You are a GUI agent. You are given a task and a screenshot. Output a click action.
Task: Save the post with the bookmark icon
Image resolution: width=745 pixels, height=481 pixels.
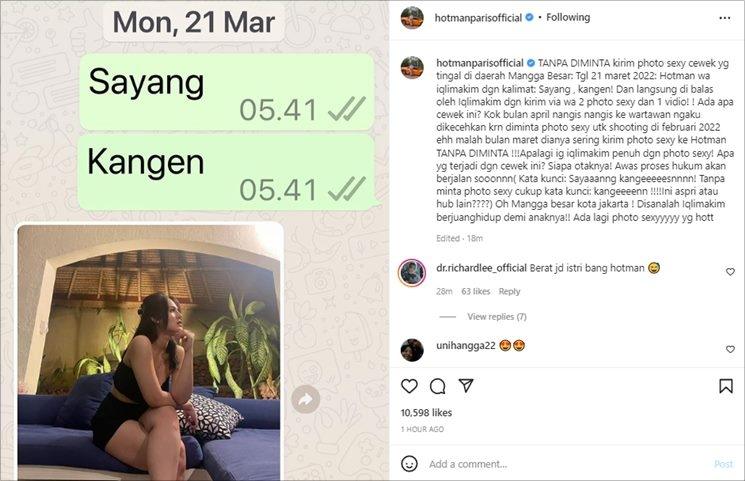click(726, 386)
